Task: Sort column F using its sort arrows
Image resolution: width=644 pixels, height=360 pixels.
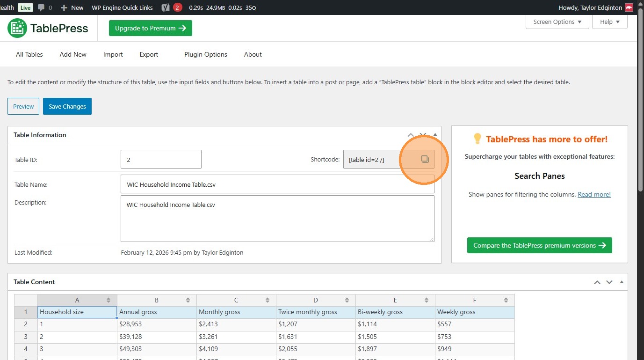Action: coord(506,300)
